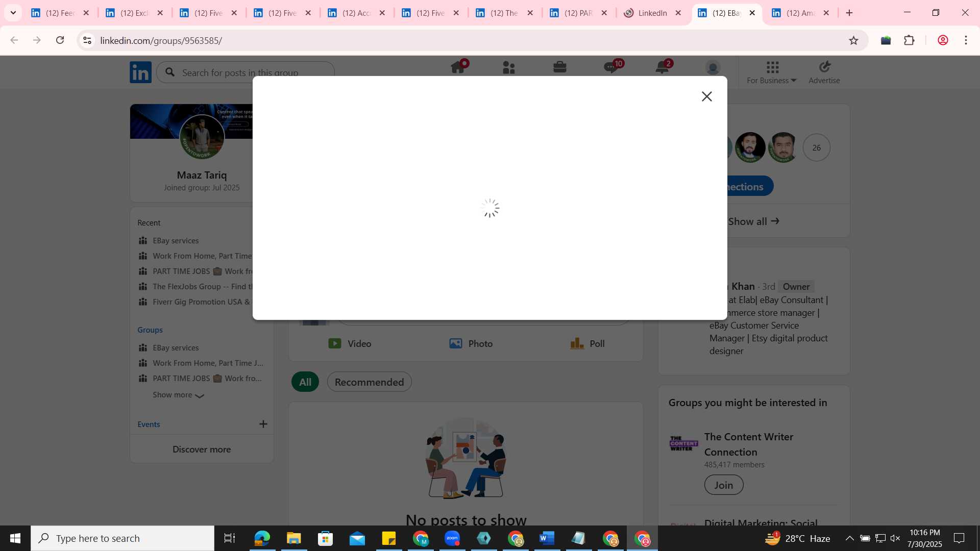Expand Show more groups
This screenshot has height=551, width=980.
(178, 395)
